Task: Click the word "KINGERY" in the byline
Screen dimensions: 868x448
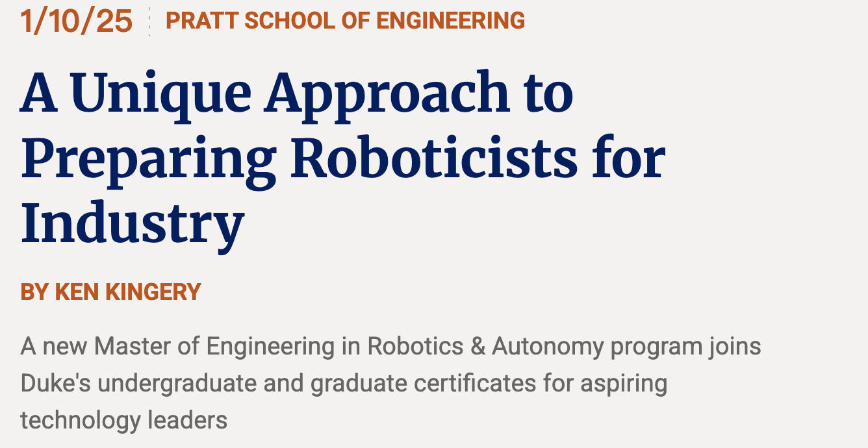Action: [x=153, y=292]
